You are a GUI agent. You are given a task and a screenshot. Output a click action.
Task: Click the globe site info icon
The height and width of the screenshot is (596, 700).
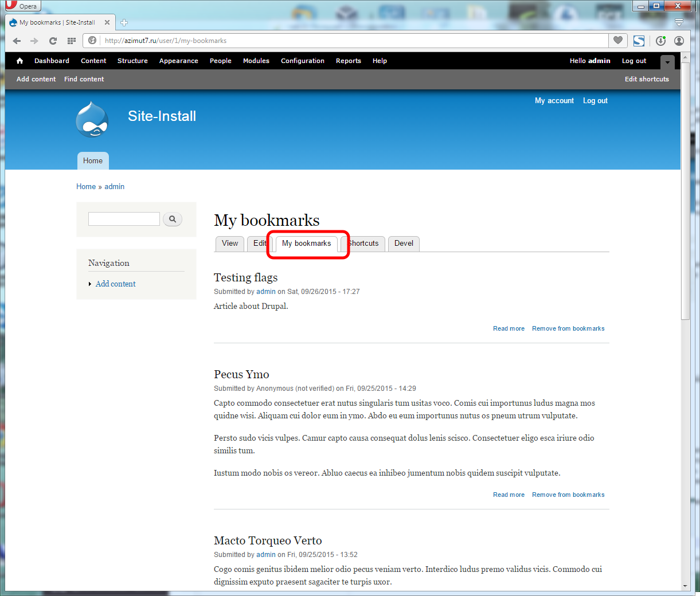pos(92,40)
